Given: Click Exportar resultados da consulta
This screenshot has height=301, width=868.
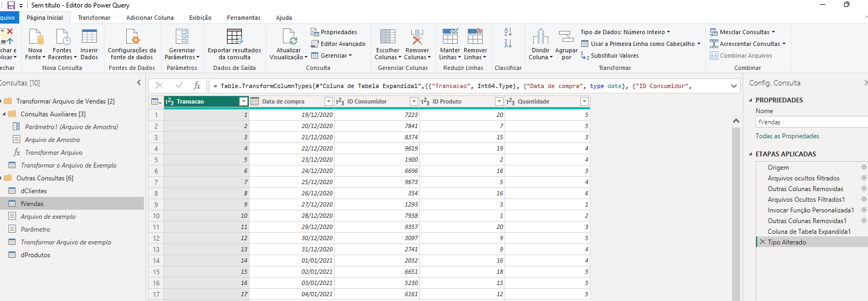Looking at the screenshot, I should [234, 44].
